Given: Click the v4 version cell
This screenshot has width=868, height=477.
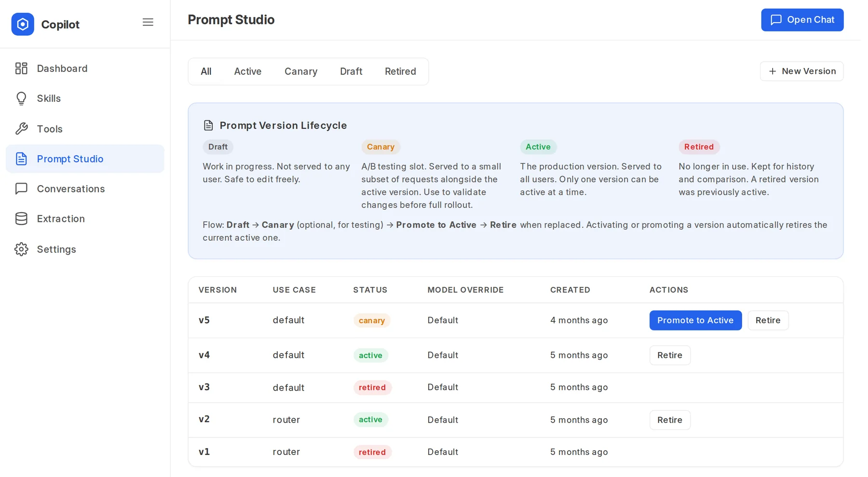Looking at the screenshot, I should 204,355.
